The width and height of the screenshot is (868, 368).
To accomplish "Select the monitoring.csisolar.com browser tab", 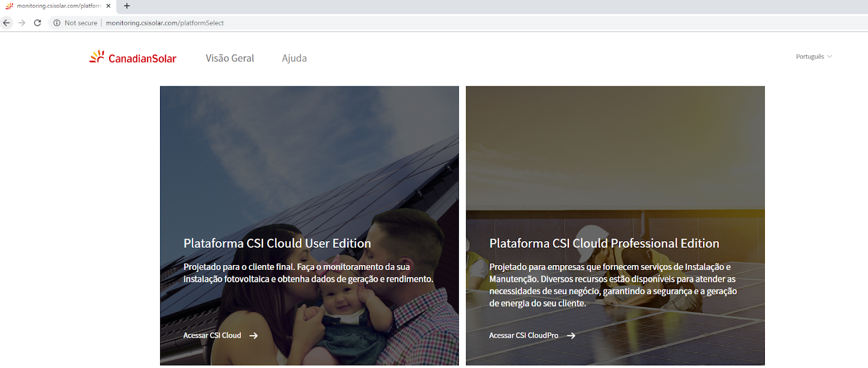I will point(58,6).
